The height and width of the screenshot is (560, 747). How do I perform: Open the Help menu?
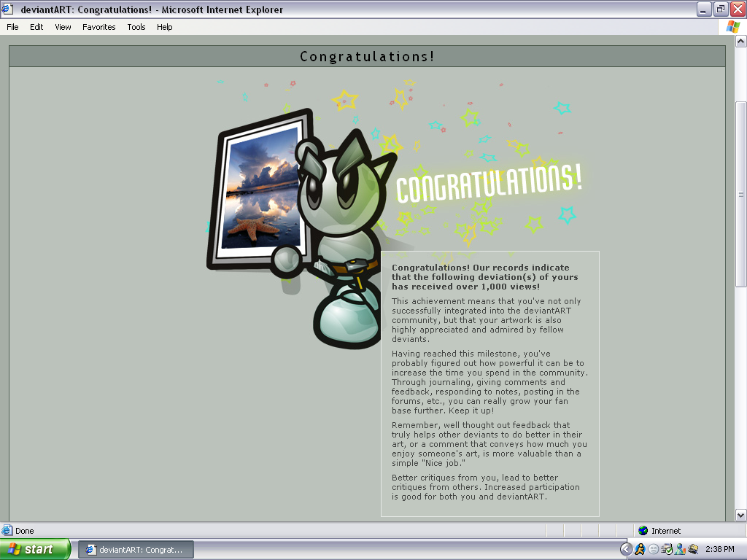click(164, 27)
